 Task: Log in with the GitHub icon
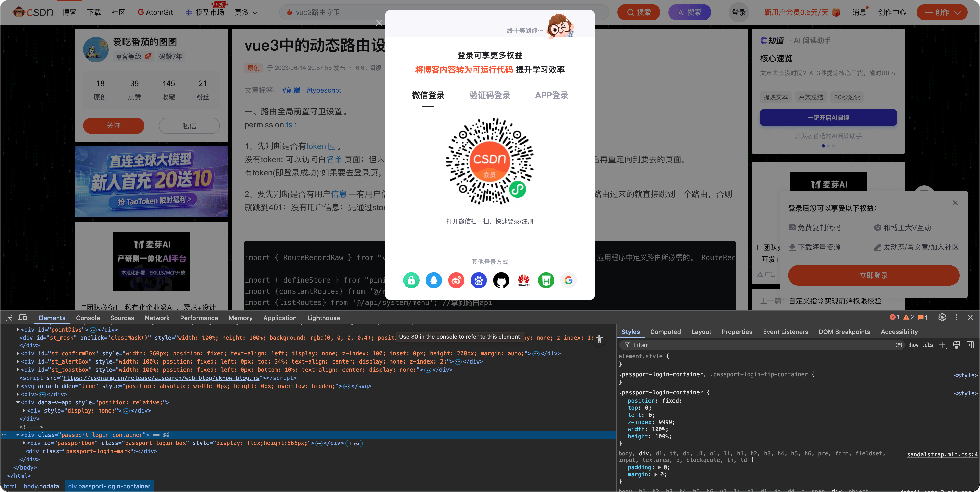point(501,280)
